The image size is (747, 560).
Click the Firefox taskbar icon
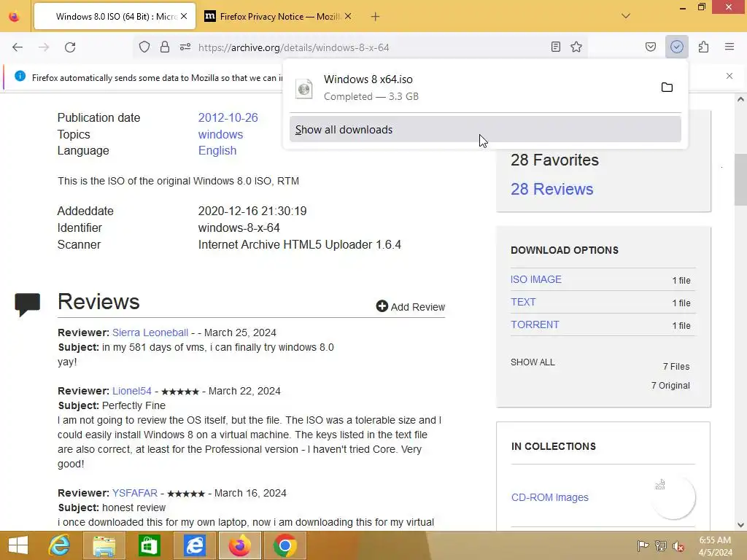click(239, 545)
